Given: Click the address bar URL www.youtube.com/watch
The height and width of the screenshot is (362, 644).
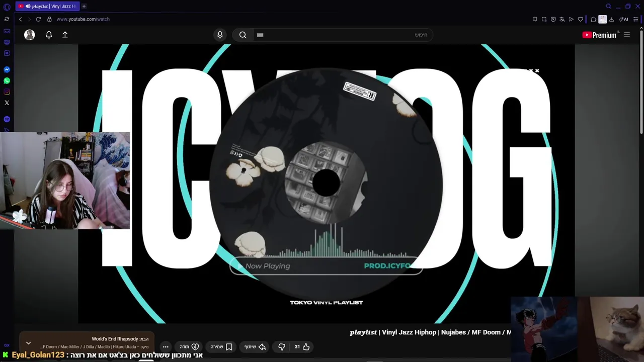Looking at the screenshot, I should [x=83, y=19].
